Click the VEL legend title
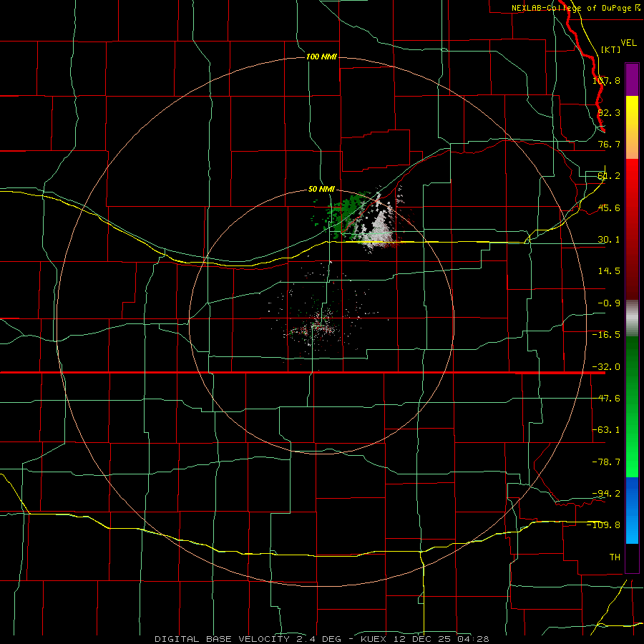 (628, 43)
